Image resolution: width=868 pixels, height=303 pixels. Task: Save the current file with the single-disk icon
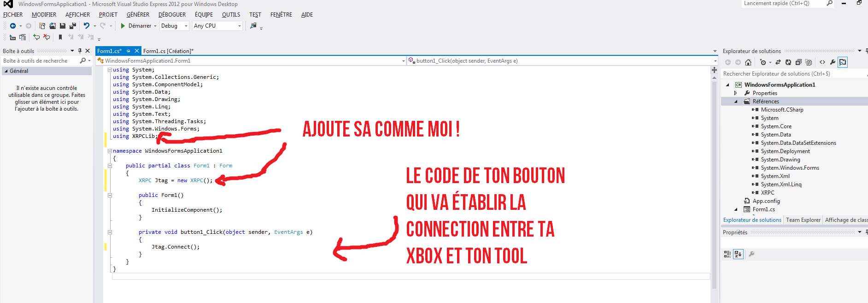(x=63, y=26)
